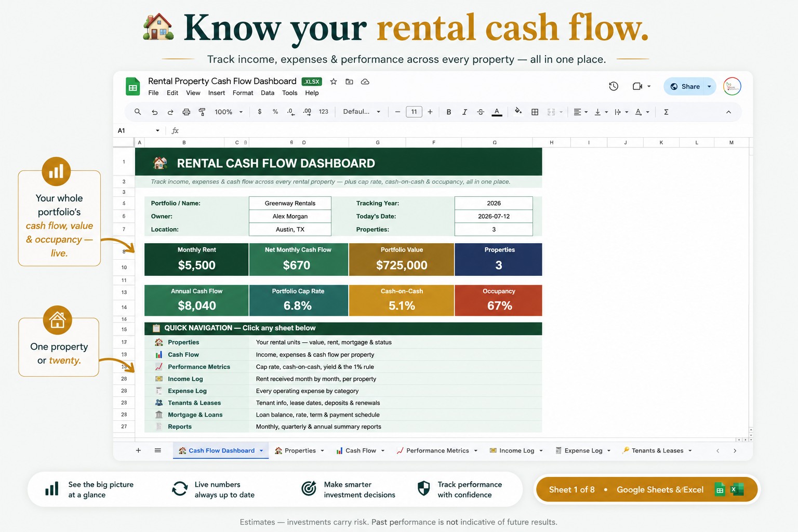798x532 pixels.
Task: Increase font size with plus button
Action: point(430,112)
